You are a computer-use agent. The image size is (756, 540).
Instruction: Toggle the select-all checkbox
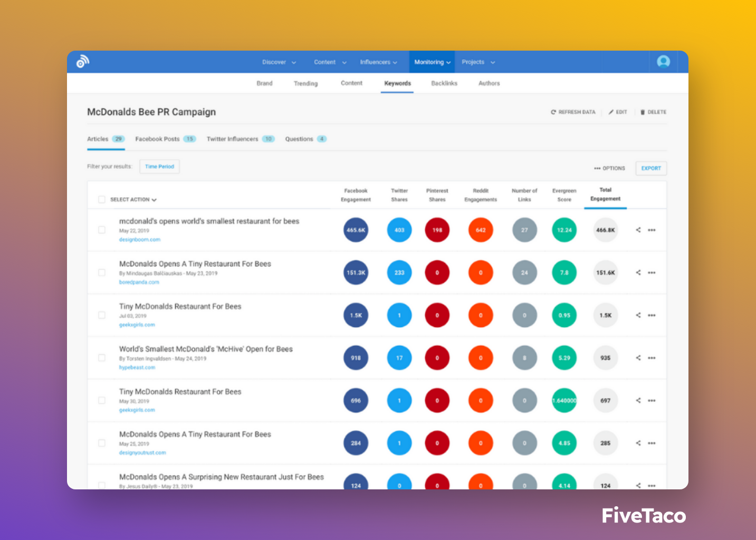click(102, 199)
